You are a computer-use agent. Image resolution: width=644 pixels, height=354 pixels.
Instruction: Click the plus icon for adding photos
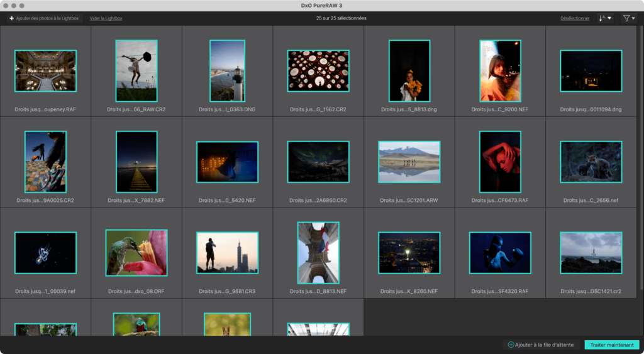click(x=12, y=18)
